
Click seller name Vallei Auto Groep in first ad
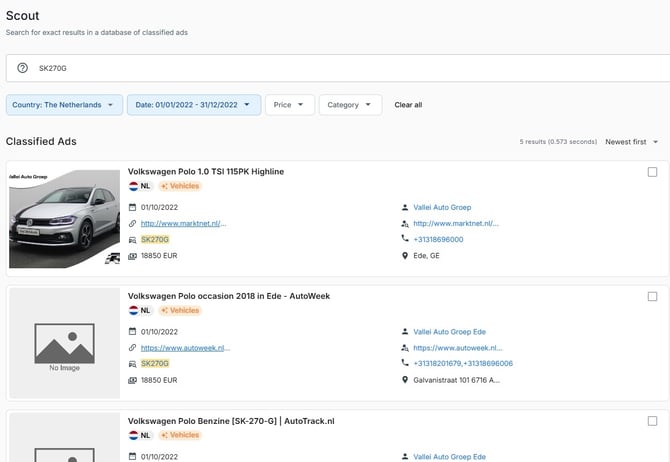click(x=442, y=207)
